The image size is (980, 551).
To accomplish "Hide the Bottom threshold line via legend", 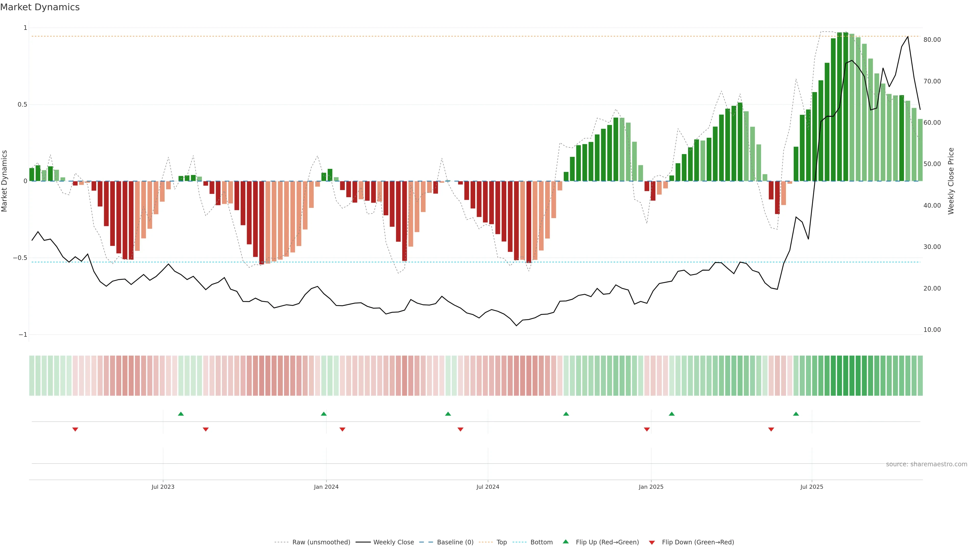I will coord(541,542).
